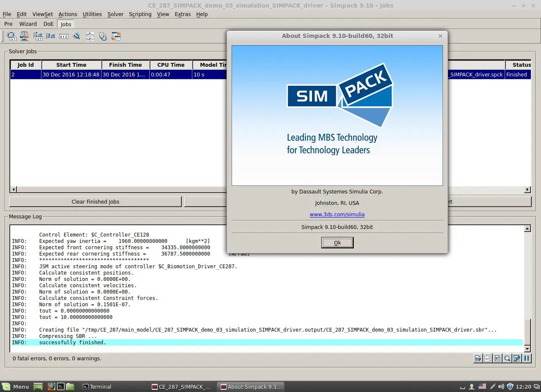
Task: Click the assemble system solver icon
Action: 11,36
